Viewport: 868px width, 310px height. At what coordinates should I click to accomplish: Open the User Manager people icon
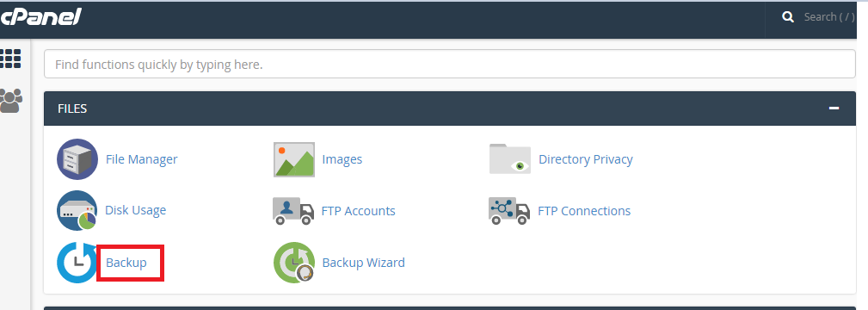[11, 101]
